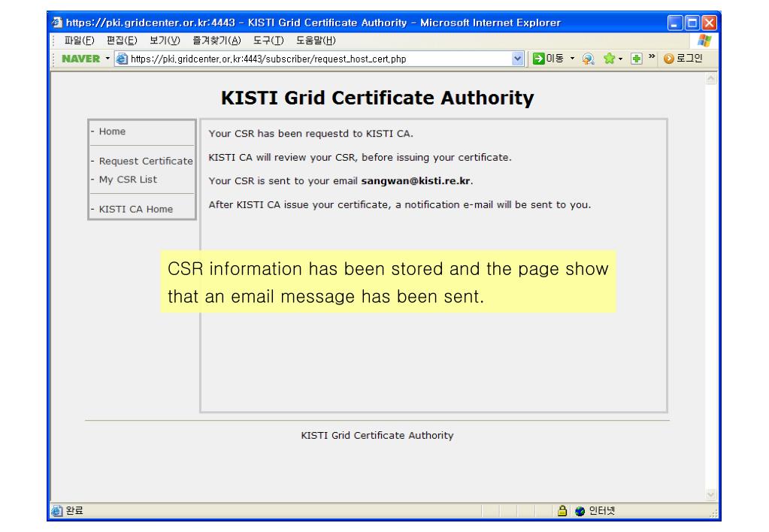The image size is (769, 532).
Task: Open the 즐겨찾기(A) menu
Action: tap(216, 41)
